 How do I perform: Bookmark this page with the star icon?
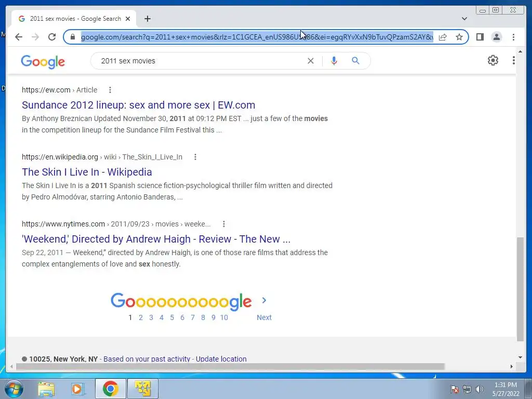point(459,37)
